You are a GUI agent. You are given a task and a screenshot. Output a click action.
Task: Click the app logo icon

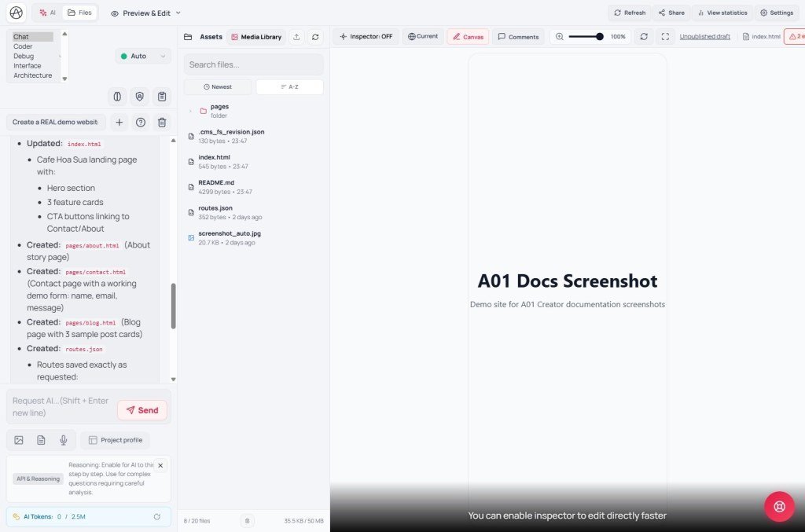click(x=16, y=13)
